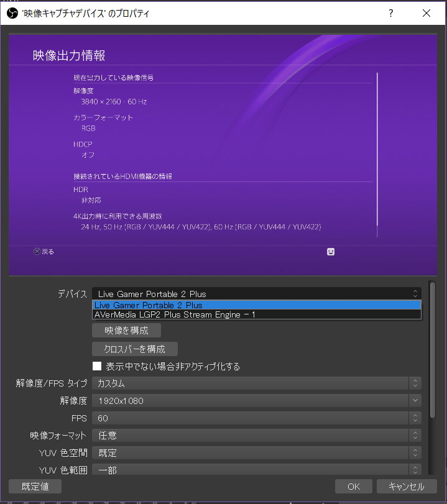The image size is (447, 504).
Task: Click the クロスバーを構成 button
Action: point(135,349)
